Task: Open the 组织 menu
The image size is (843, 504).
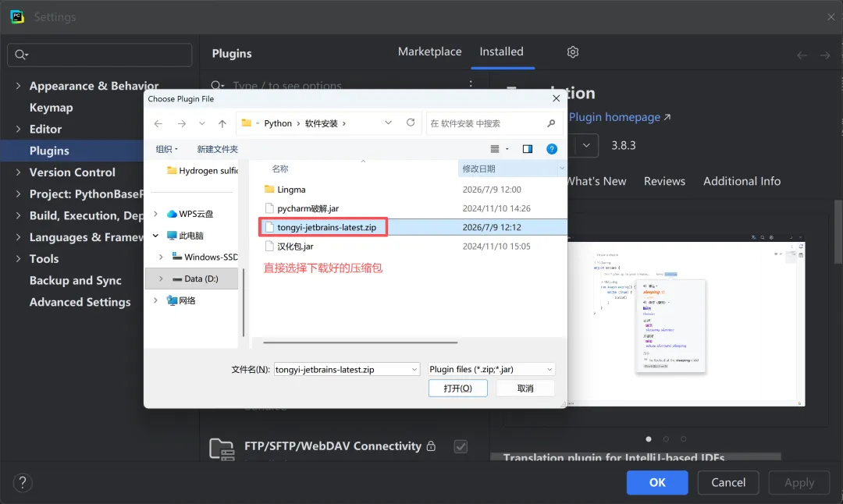Action: (x=166, y=149)
